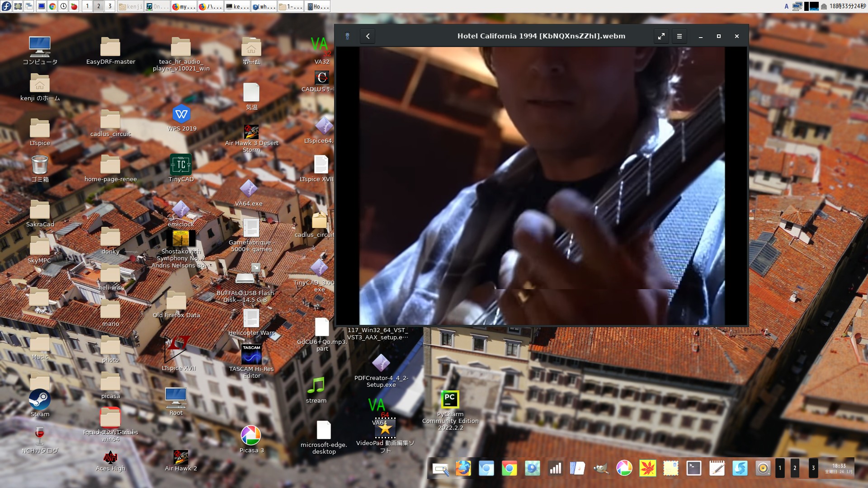Launch PyCharm Community Edition desktop icon

[x=450, y=399]
